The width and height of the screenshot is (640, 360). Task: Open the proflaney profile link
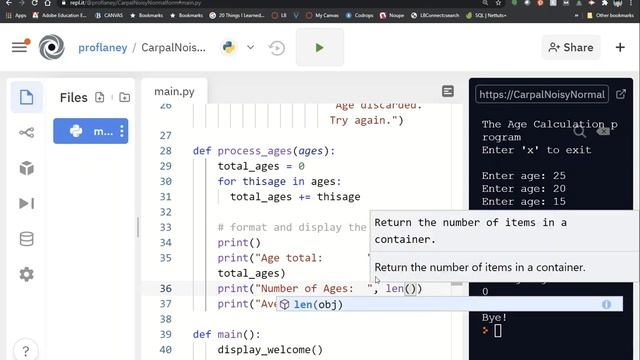click(x=102, y=48)
